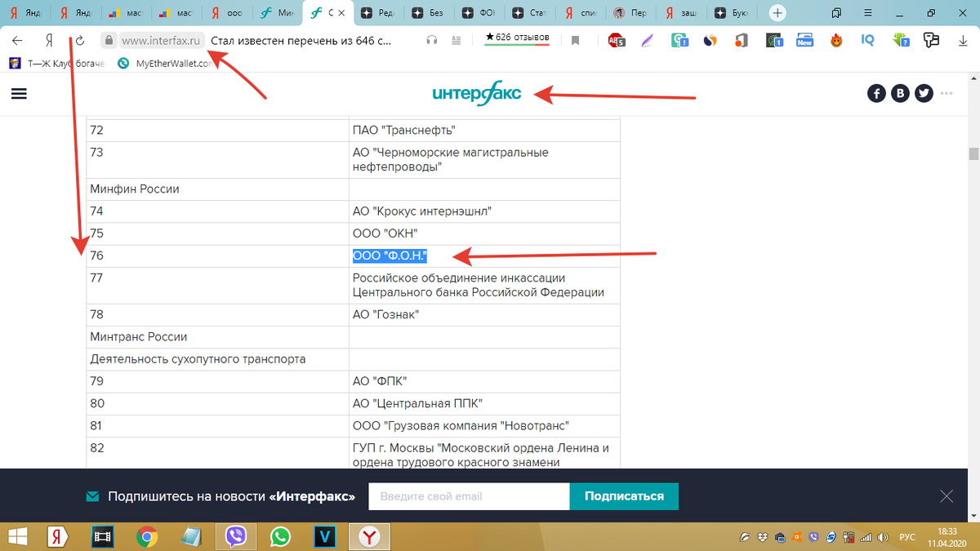Image resolution: width=980 pixels, height=551 pixels.
Task: Dismiss the Interfax subscription banner
Action: 947,496
